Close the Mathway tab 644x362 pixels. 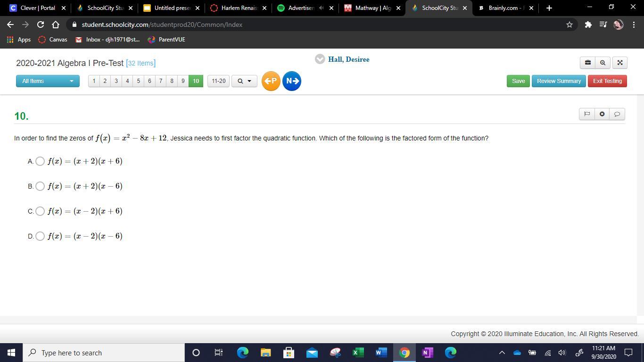398,8
